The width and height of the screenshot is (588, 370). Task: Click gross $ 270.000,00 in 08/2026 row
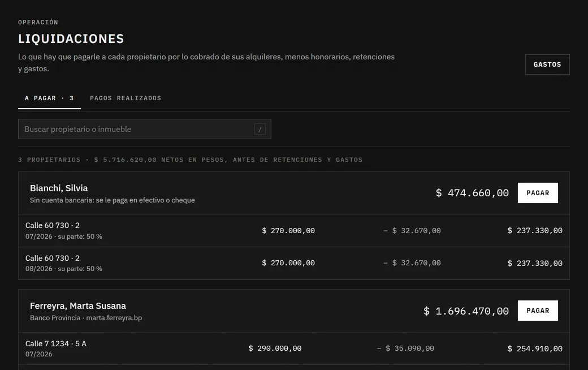click(288, 263)
